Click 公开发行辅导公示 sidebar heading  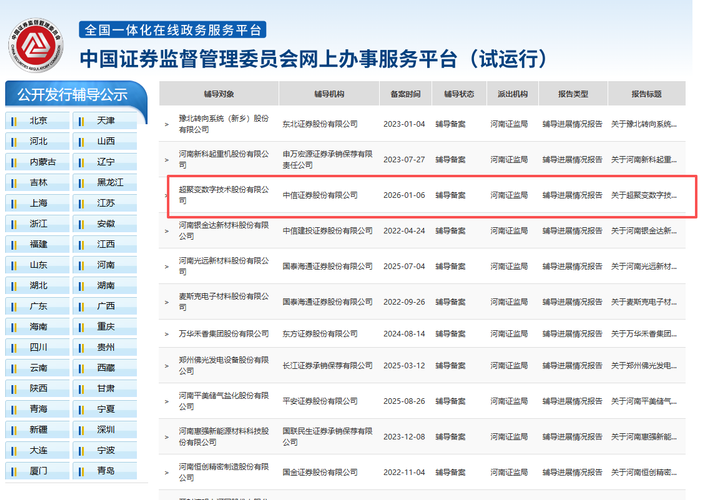pyautogui.click(x=72, y=95)
